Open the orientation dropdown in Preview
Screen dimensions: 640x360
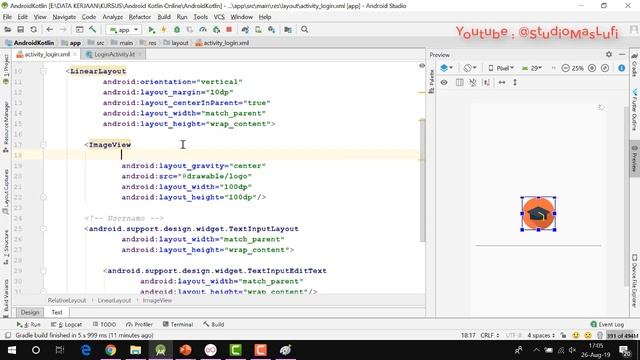(470, 68)
